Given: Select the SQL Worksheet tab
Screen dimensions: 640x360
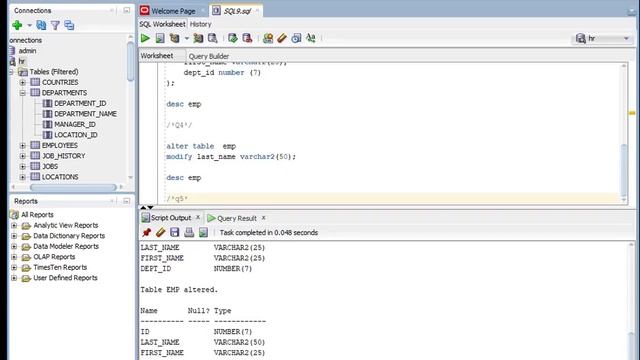Looking at the screenshot, I should coord(162,24).
